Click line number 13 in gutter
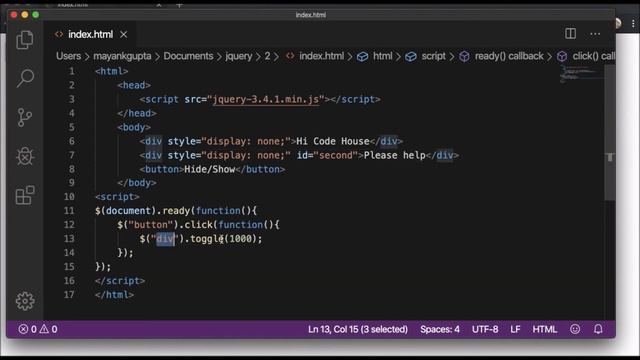Image resolution: width=640 pixels, height=360 pixels. [69, 239]
